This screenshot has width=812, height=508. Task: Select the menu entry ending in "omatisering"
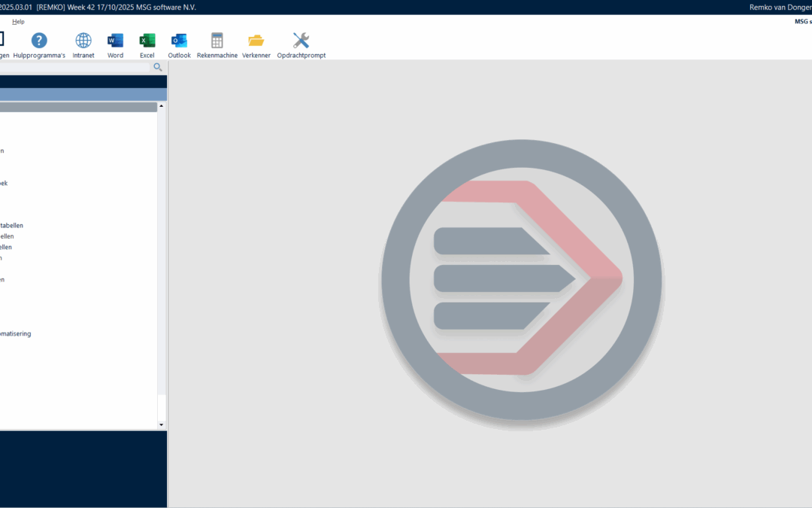[15, 333]
